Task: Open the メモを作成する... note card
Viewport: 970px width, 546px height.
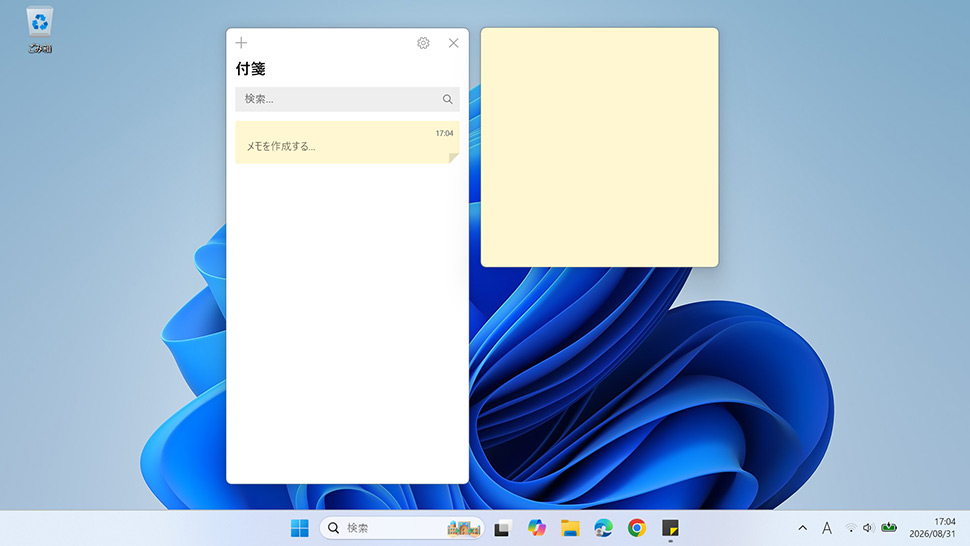Action: [x=347, y=142]
